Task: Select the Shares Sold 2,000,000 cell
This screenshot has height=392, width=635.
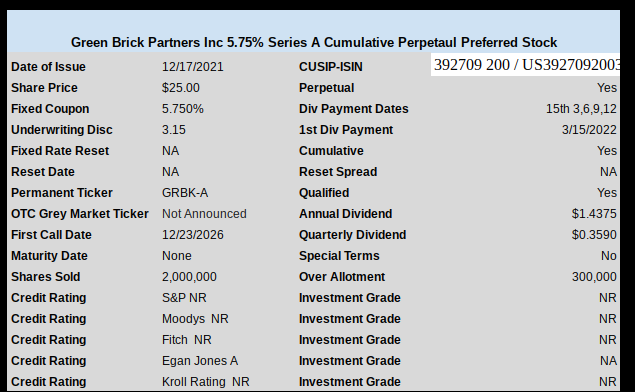Action: (x=189, y=277)
